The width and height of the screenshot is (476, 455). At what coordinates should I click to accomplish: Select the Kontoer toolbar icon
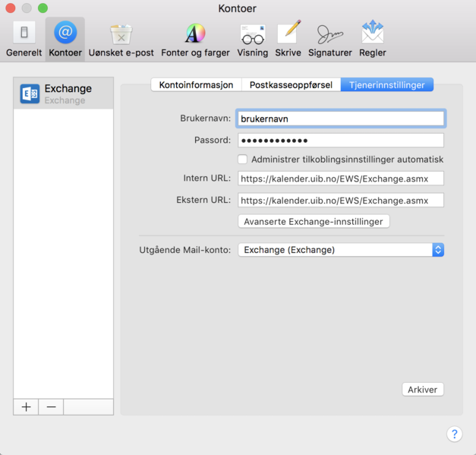pos(65,39)
